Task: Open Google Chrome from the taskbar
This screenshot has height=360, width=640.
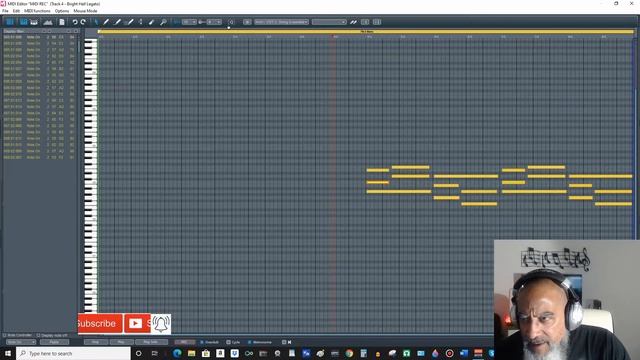Action: click(349, 353)
